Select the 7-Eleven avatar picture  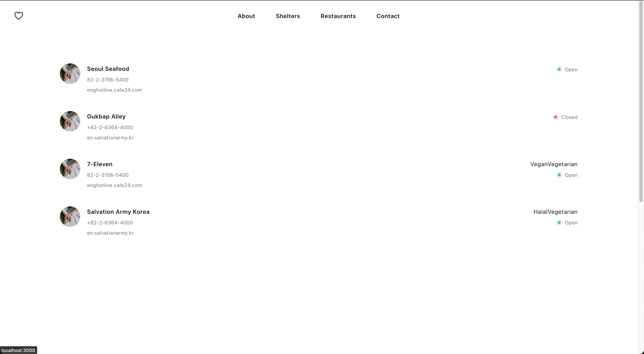[70, 169]
